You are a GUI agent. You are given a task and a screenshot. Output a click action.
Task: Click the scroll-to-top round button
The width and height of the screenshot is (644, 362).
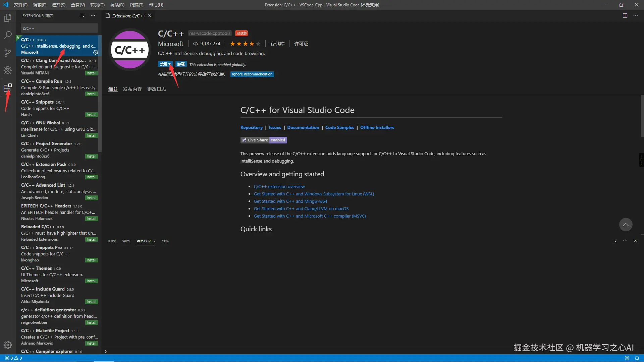(x=626, y=225)
